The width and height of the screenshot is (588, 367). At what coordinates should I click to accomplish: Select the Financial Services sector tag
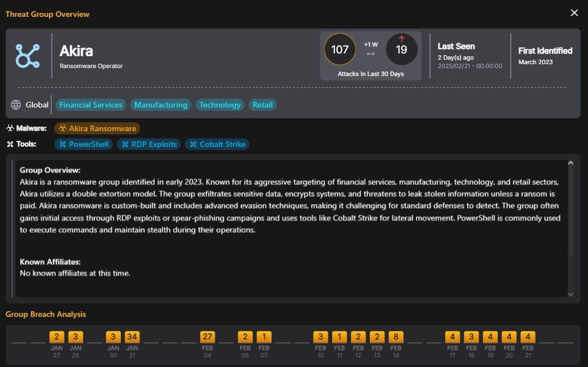(x=91, y=105)
